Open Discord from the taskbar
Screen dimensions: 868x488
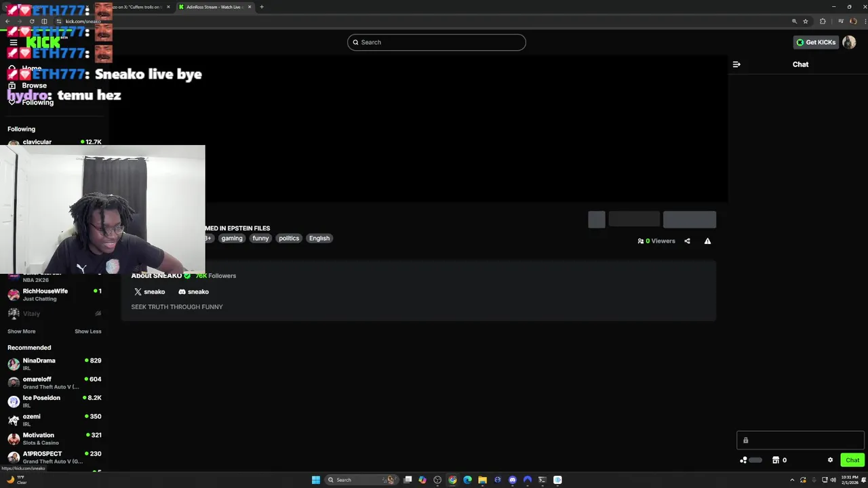coord(512,480)
